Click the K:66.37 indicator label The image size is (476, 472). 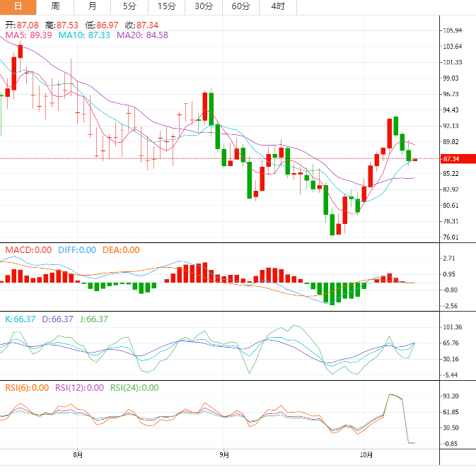coord(21,319)
